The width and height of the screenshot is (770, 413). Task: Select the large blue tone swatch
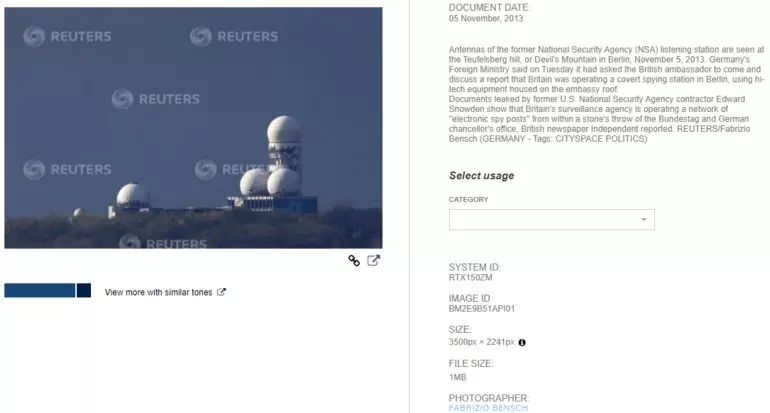point(40,290)
